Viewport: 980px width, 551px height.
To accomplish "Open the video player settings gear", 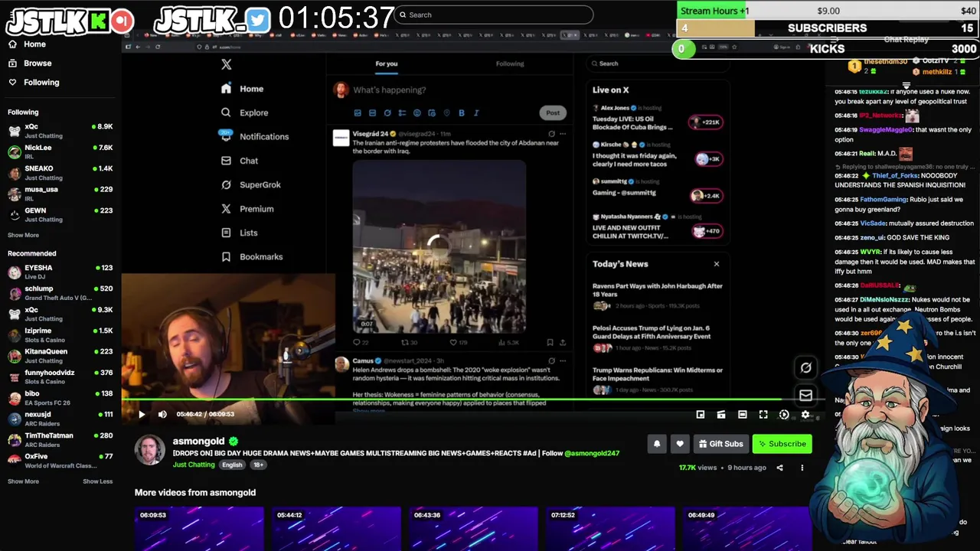I will coord(805,414).
